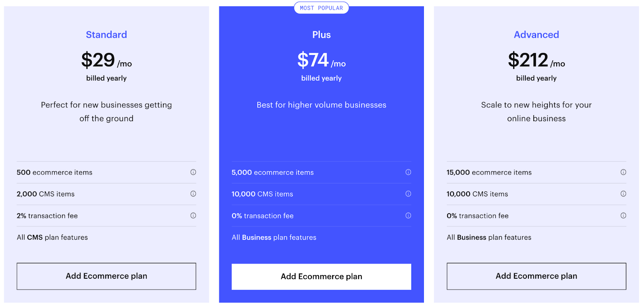Add the Plus Ecommerce plan
This screenshot has width=644, height=308.
(x=321, y=276)
